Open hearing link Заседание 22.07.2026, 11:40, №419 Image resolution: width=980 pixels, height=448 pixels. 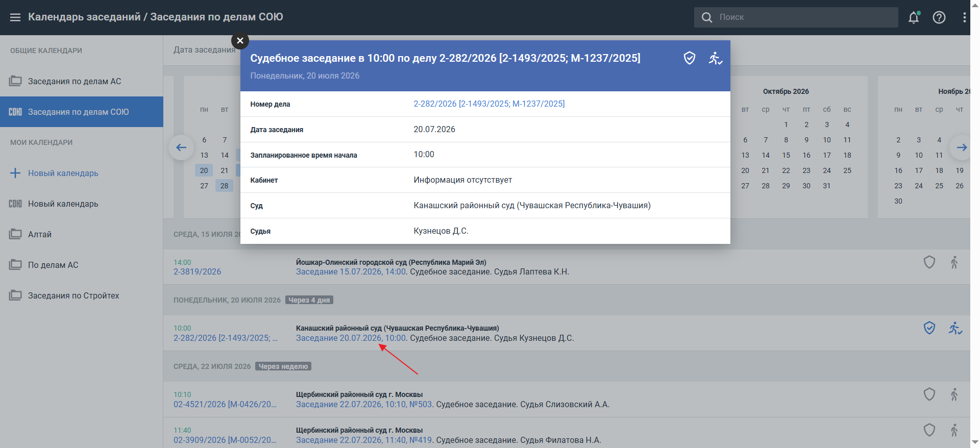pos(364,440)
